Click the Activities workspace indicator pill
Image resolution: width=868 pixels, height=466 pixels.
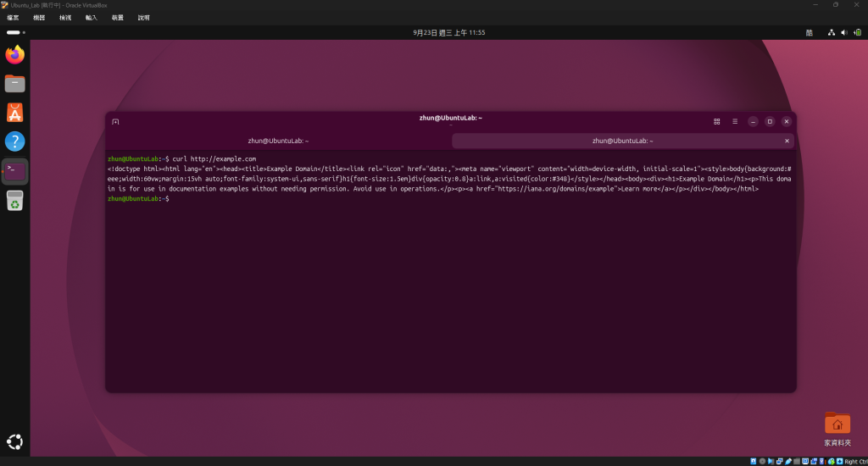(x=15, y=33)
